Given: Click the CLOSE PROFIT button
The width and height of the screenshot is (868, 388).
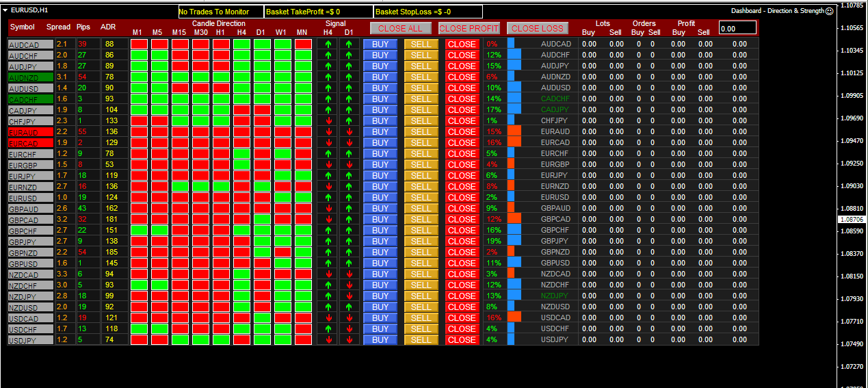Looking at the screenshot, I should (469, 28).
